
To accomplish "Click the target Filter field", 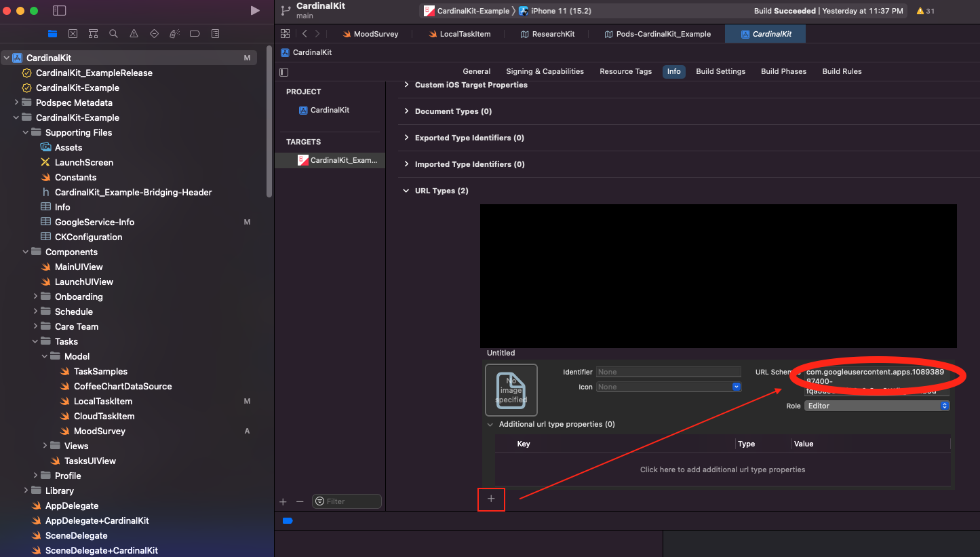I will (x=347, y=501).
